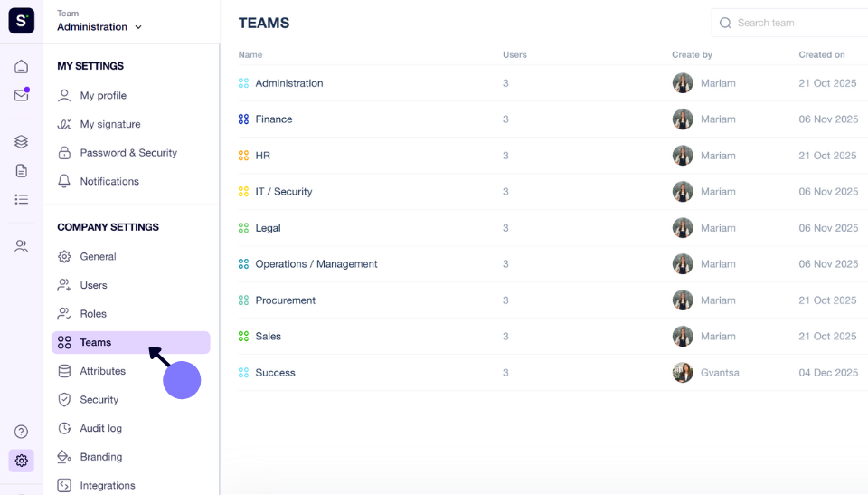868x495 pixels.
Task: Open the list icon in left rail
Action: (21, 200)
